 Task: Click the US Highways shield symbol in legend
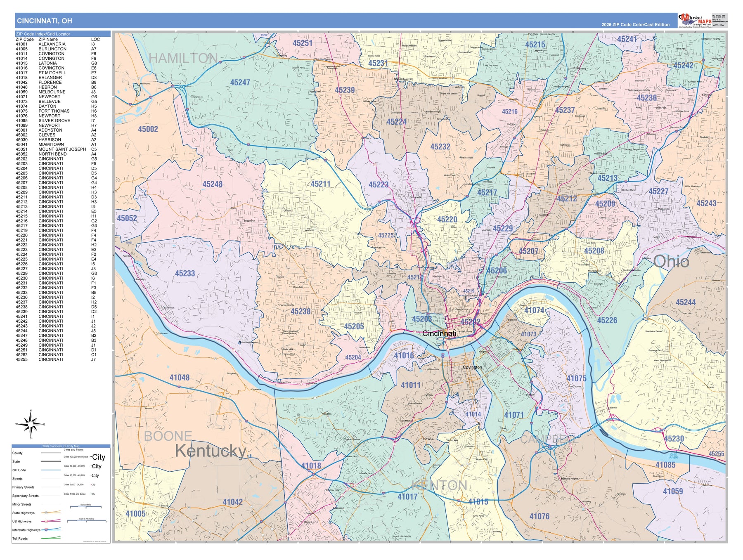point(46,521)
